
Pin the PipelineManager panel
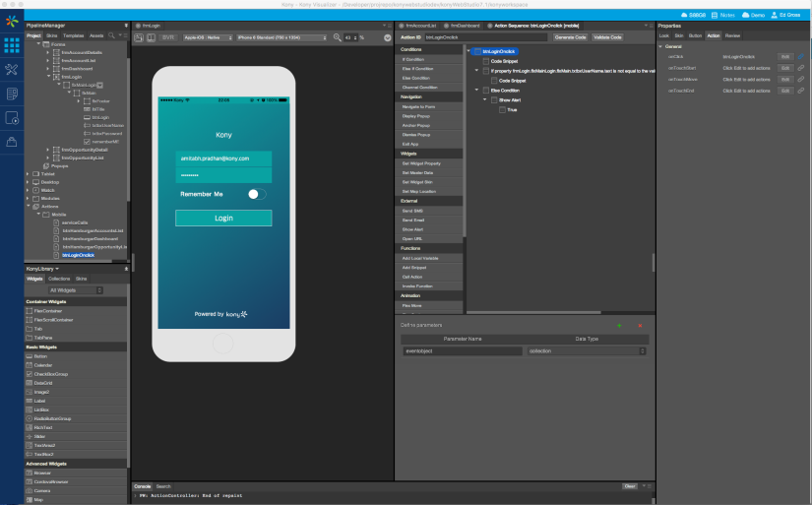click(126, 26)
